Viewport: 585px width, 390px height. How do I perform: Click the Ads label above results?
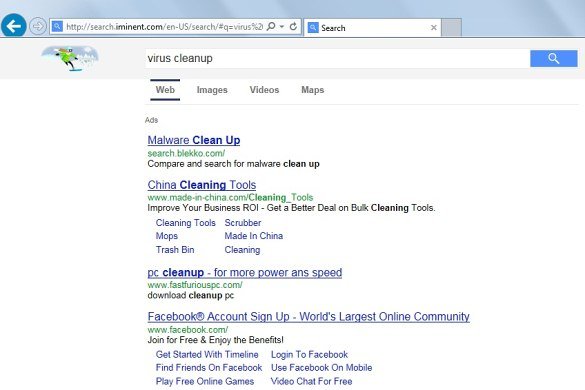[x=151, y=120]
